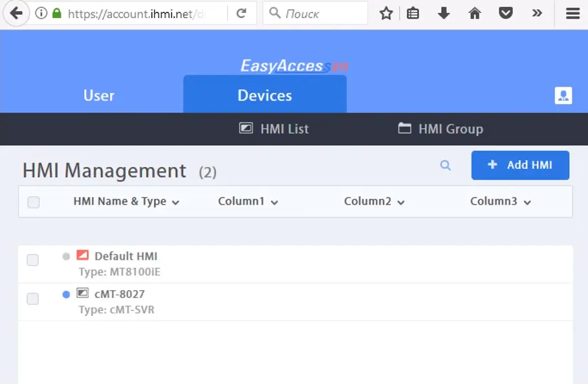
Task: Open the HMI Group section
Action: [441, 129]
